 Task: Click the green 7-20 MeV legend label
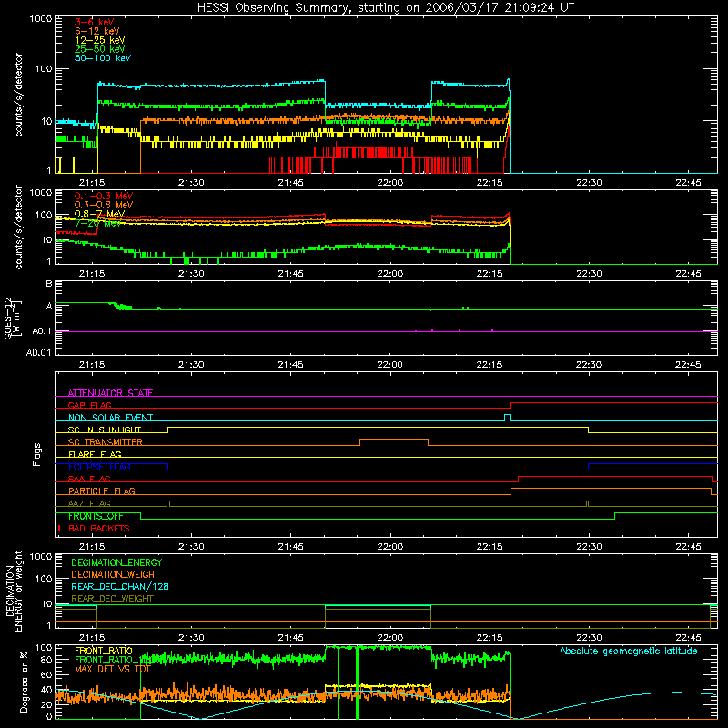(98, 223)
